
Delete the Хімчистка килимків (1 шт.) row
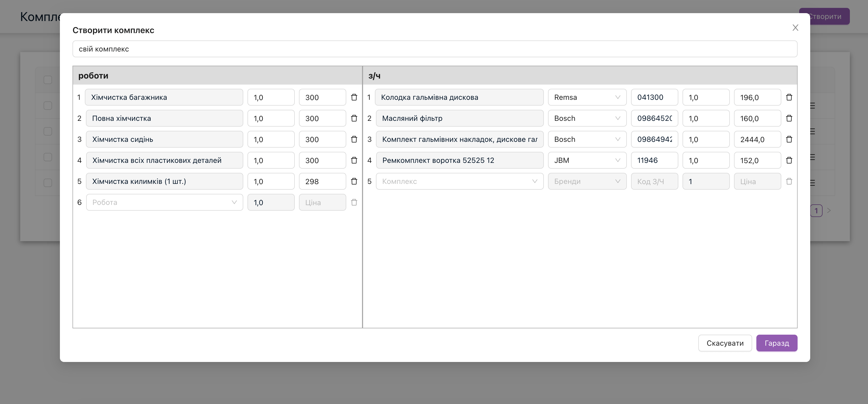354,181
